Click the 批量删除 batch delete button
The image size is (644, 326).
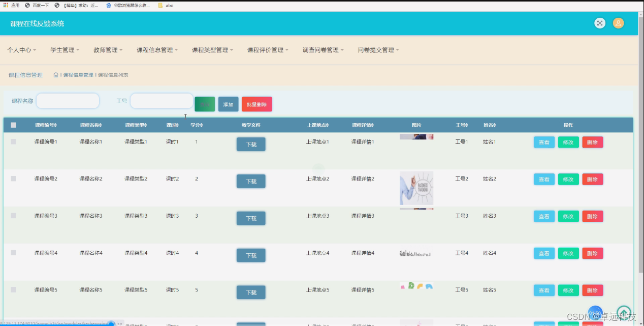click(x=256, y=104)
